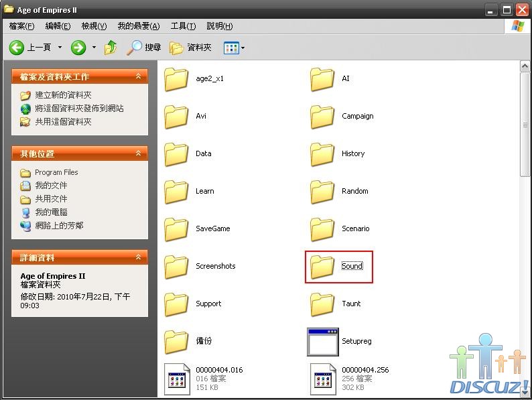Go to 共用文件 location
The height and width of the screenshot is (400, 532).
click(x=51, y=199)
